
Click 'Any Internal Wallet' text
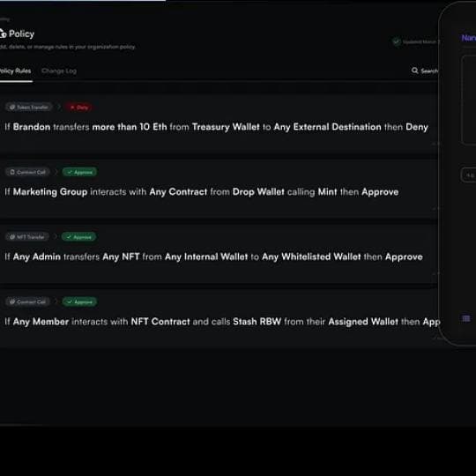(206, 257)
